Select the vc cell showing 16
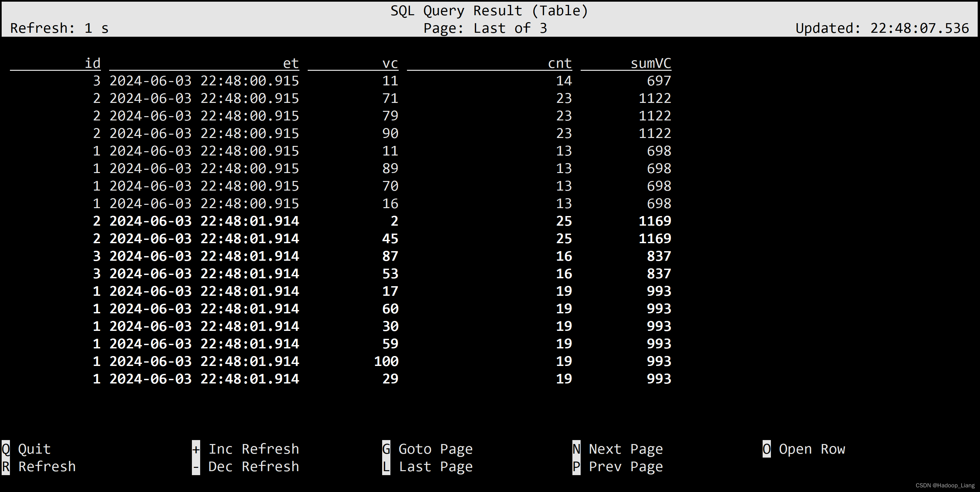 point(390,203)
